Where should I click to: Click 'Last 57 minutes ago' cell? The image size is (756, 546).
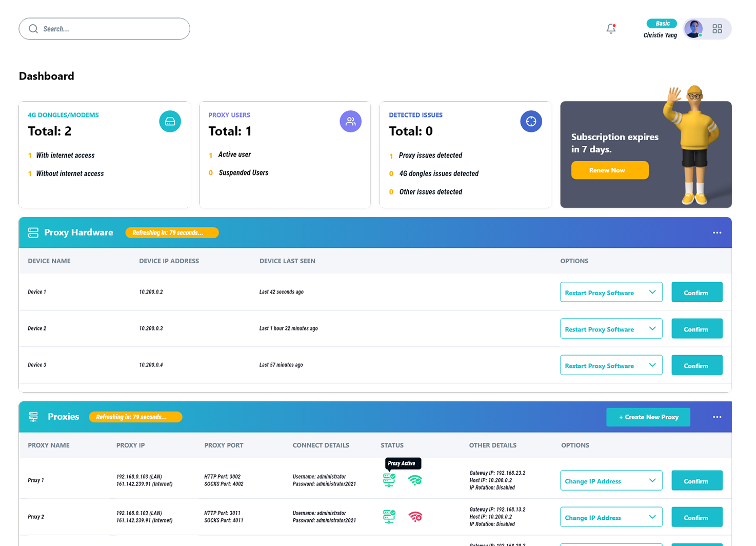coord(281,365)
